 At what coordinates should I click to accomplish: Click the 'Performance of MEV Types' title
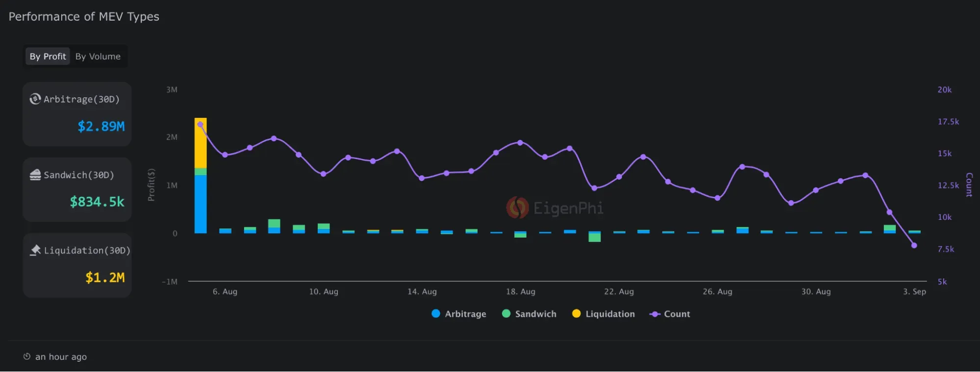click(84, 17)
